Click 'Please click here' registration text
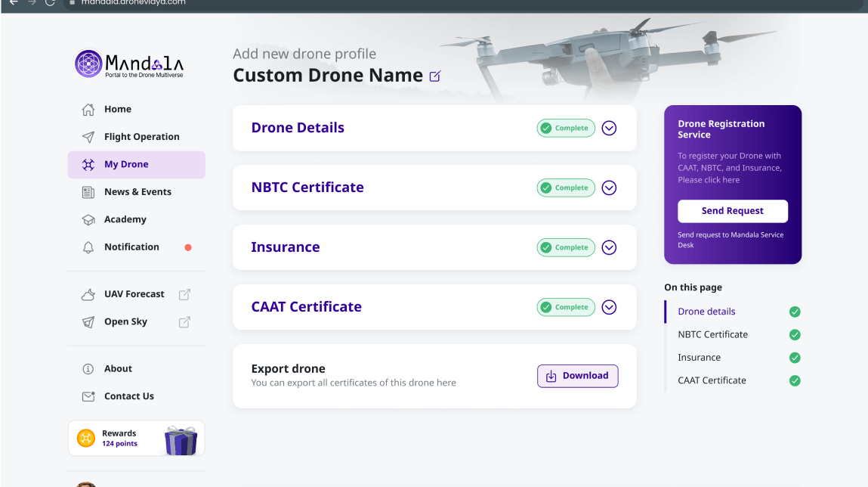 tap(709, 180)
